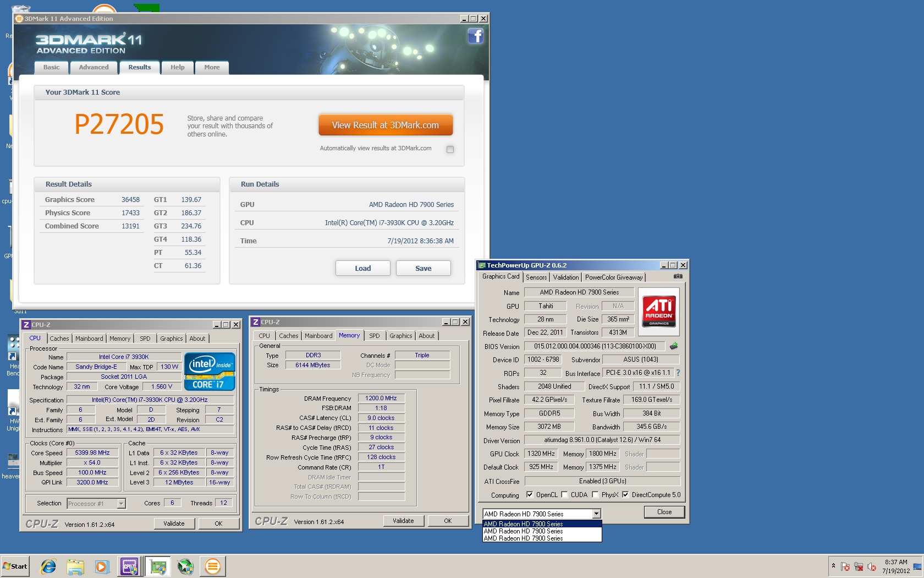
Task: Click the 3DMark 11 title bar icon
Action: (x=19, y=19)
